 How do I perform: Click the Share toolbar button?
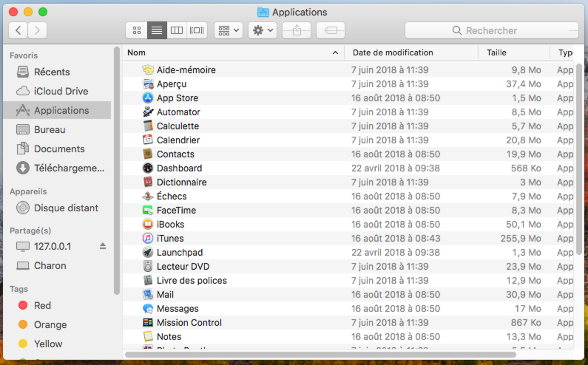pos(297,30)
